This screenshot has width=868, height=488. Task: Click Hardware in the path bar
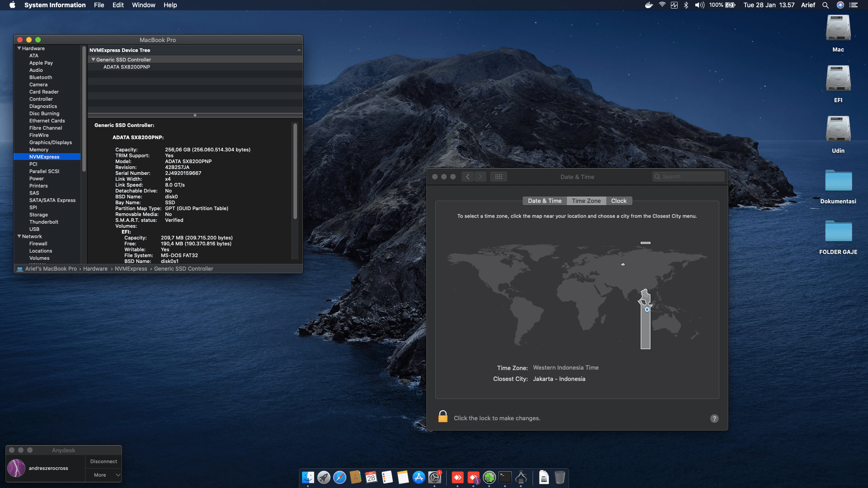[95, 269]
